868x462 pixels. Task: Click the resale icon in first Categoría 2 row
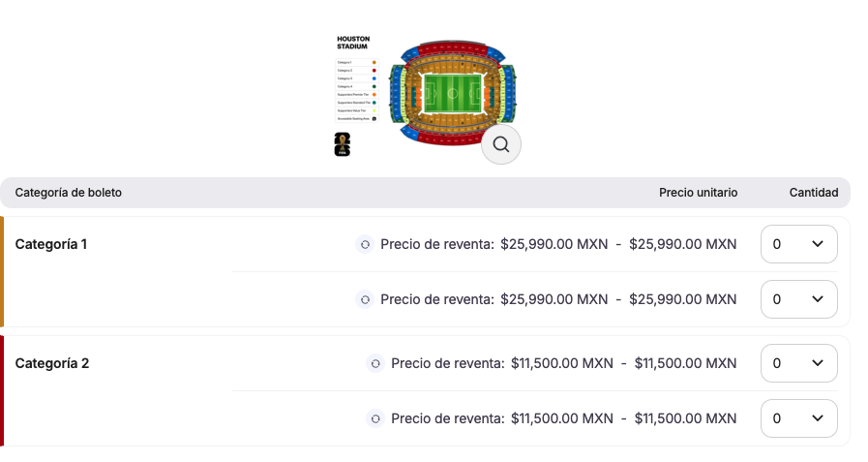point(375,364)
